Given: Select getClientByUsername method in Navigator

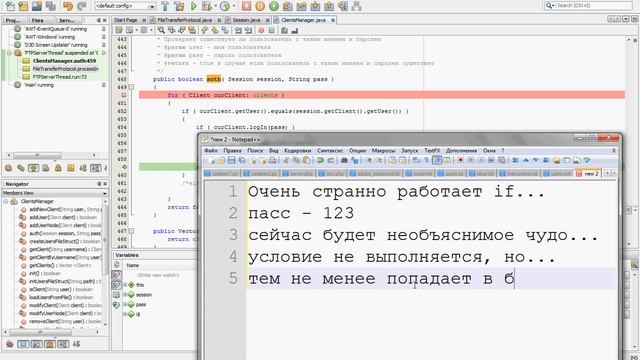Looking at the screenshot, I should (x=65, y=258).
